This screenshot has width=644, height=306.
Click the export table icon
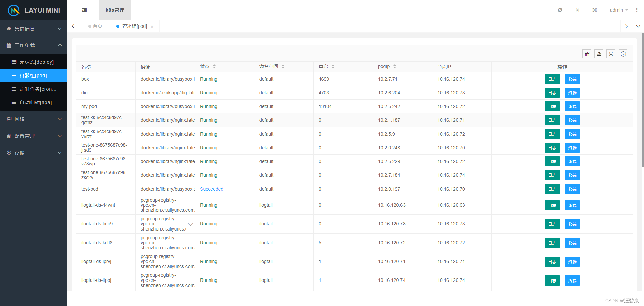(599, 54)
